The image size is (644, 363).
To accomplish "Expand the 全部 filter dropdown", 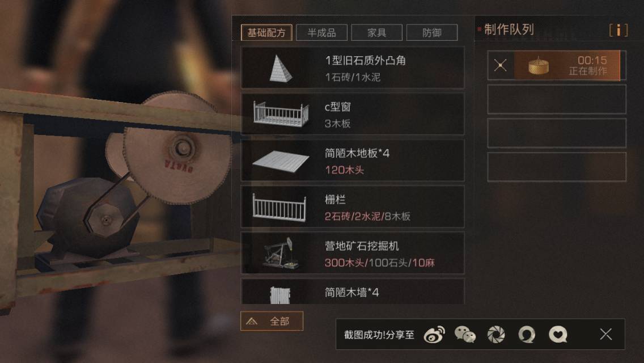I will coord(272,321).
